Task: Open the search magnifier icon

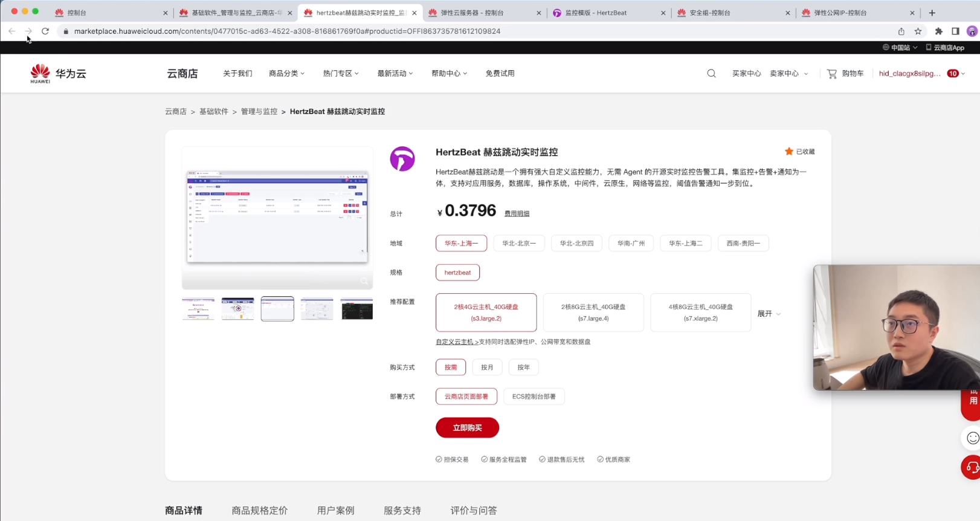Action: pos(711,74)
